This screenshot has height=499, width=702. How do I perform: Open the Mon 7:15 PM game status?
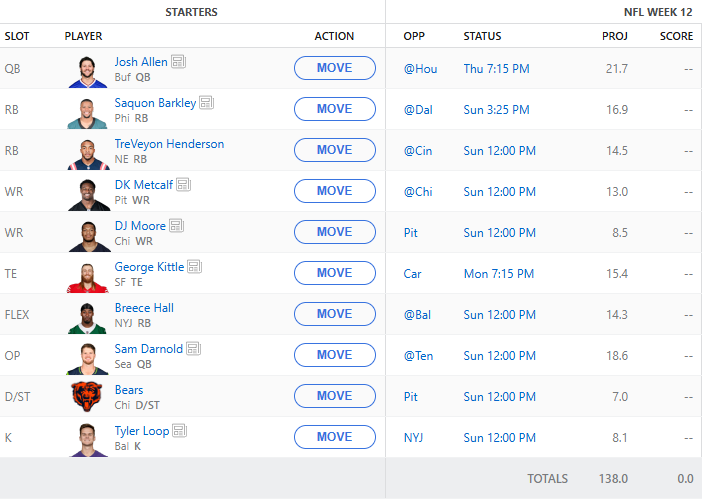click(x=498, y=273)
